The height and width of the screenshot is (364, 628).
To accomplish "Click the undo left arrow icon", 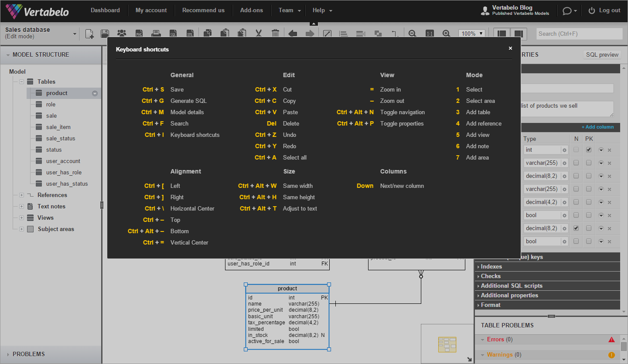I will pos(293,34).
